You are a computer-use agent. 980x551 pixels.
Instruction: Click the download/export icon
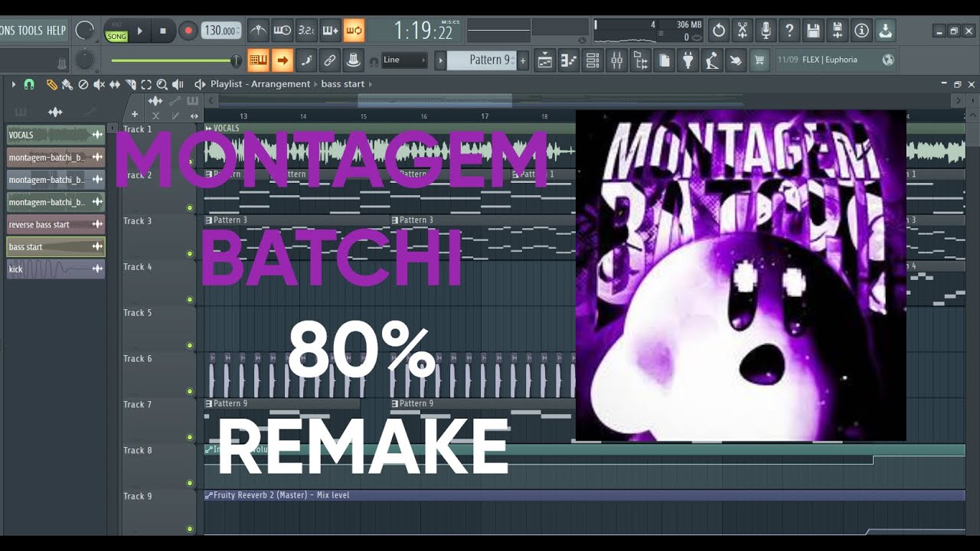(885, 31)
